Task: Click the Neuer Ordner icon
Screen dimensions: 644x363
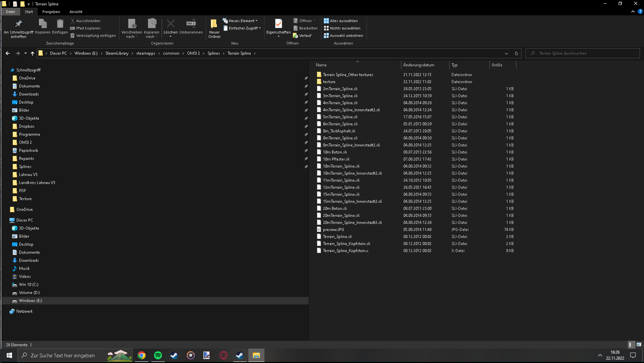Action: pos(214,24)
